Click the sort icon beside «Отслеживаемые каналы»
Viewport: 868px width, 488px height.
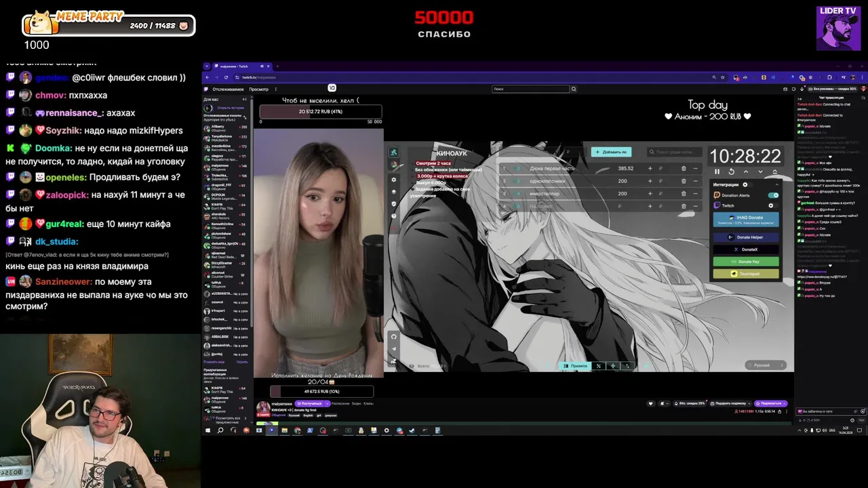pyautogui.click(x=245, y=118)
